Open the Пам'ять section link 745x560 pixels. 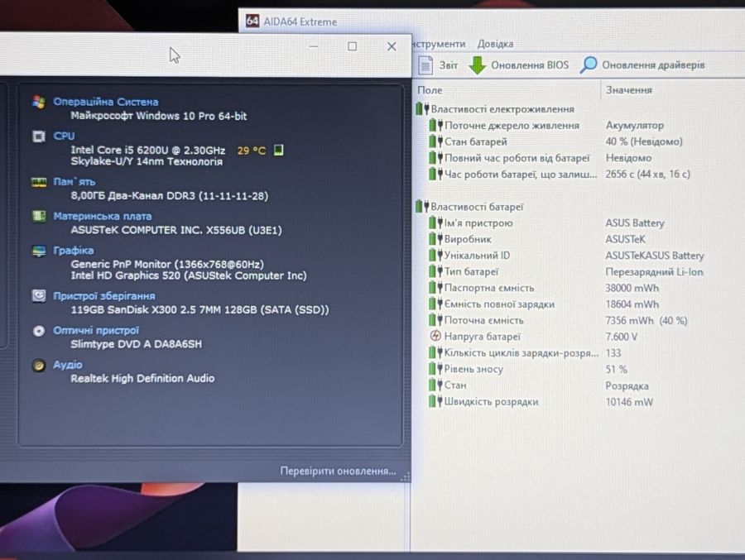[74, 182]
